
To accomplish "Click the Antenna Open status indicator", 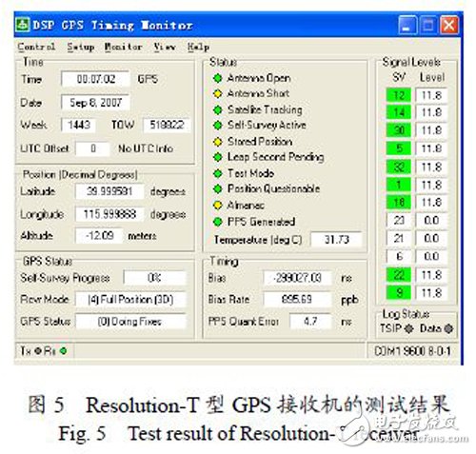I will (218, 78).
